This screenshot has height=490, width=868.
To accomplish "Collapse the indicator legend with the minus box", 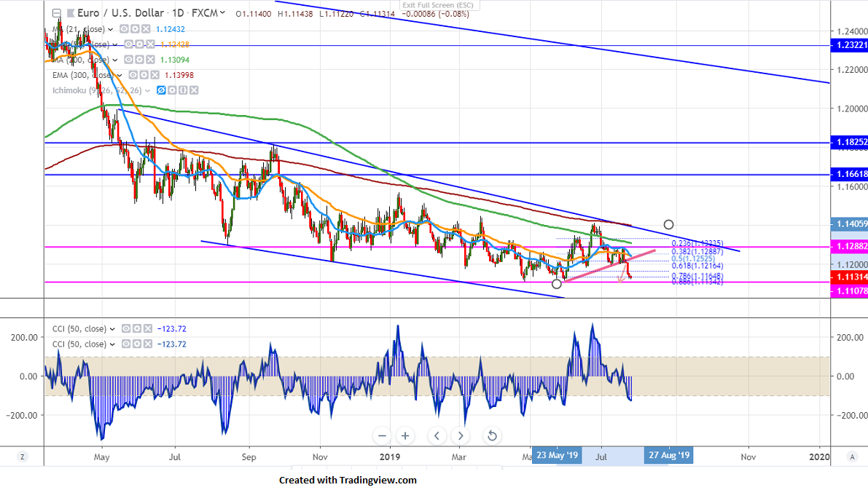I will pyautogui.click(x=56, y=12).
